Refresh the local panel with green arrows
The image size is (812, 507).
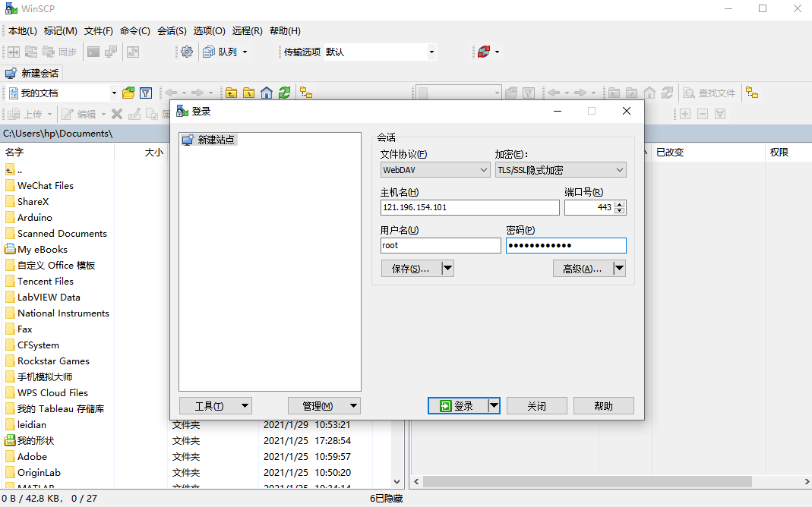point(284,93)
